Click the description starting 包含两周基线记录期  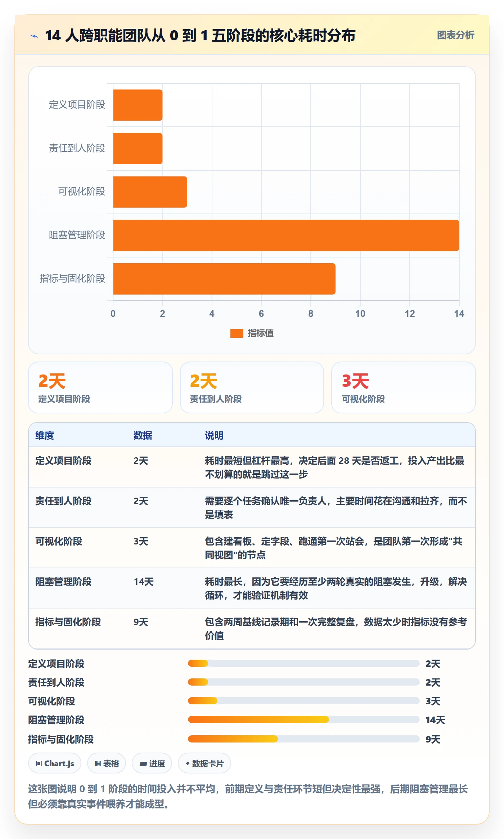coord(336,629)
